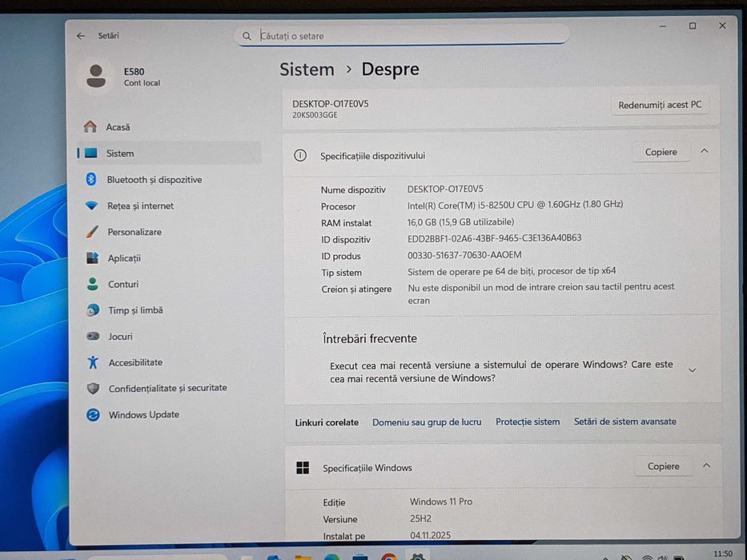Open the Bluetooth și dispozitive icon
The image size is (747, 560).
(91, 179)
